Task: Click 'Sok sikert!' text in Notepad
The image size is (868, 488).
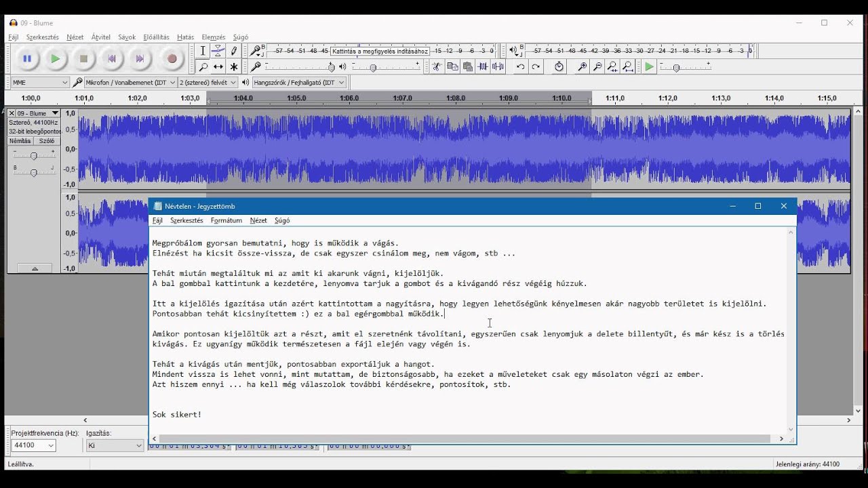Action: tap(177, 414)
